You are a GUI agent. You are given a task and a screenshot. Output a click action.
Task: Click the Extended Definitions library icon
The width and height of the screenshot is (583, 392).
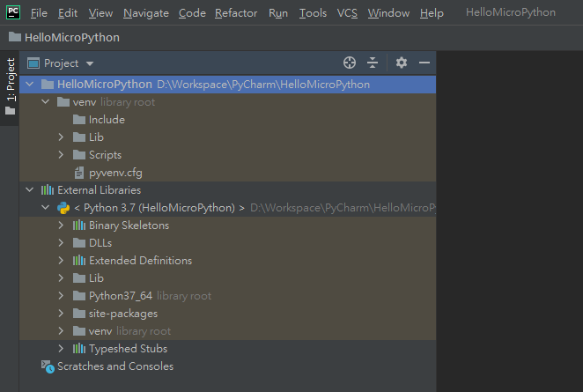pyautogui.click(x=79, y=261)
